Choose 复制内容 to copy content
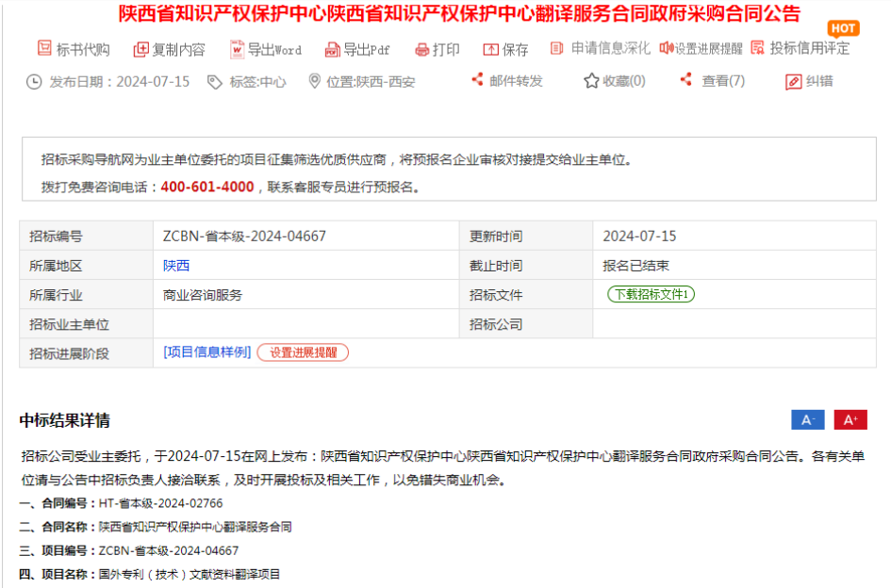 178,49
